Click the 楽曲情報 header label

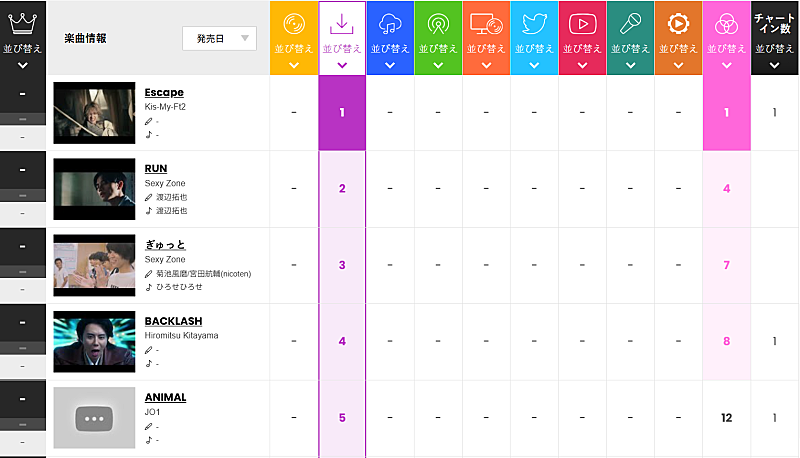coord(85,38)
